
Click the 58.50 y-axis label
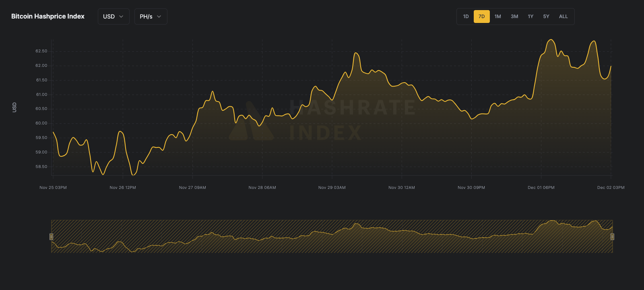41,167
